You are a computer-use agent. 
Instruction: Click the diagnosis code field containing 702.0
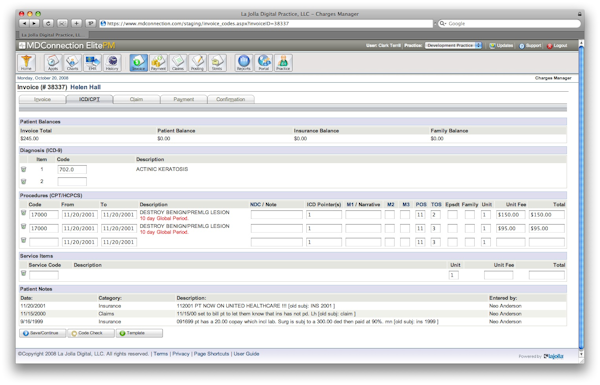click(72, 170)
